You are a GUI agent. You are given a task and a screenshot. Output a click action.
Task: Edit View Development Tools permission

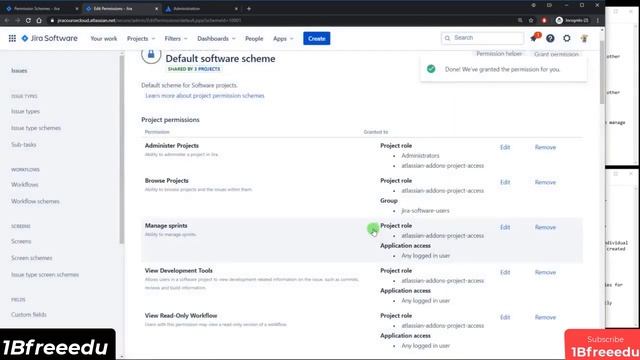pyautogui.click(x=505, y=272)
